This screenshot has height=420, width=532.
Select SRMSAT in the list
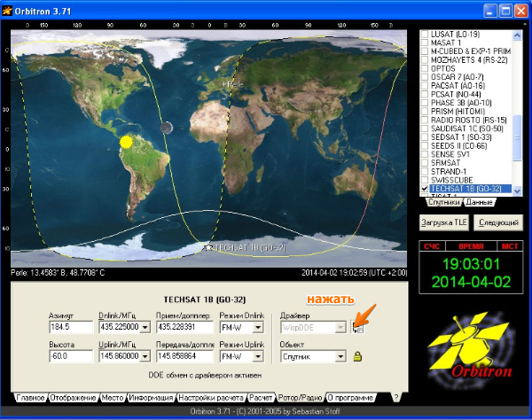pyautogui.click(x=445, y=163)
